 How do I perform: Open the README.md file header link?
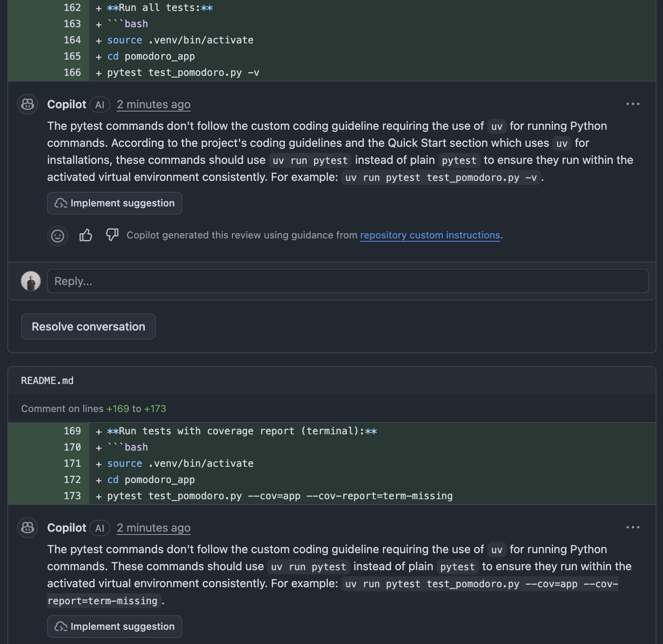click(47, 381)
